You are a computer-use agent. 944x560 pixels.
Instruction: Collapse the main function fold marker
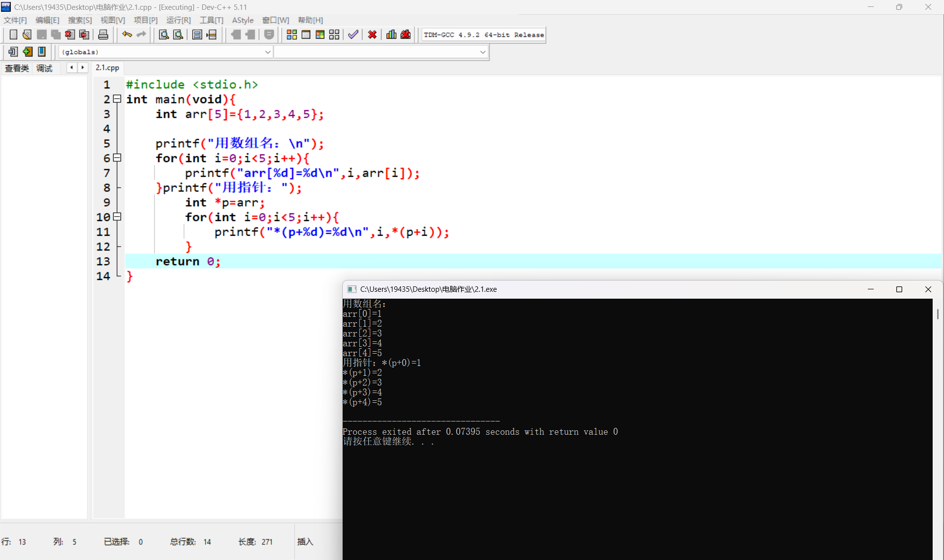117,99
